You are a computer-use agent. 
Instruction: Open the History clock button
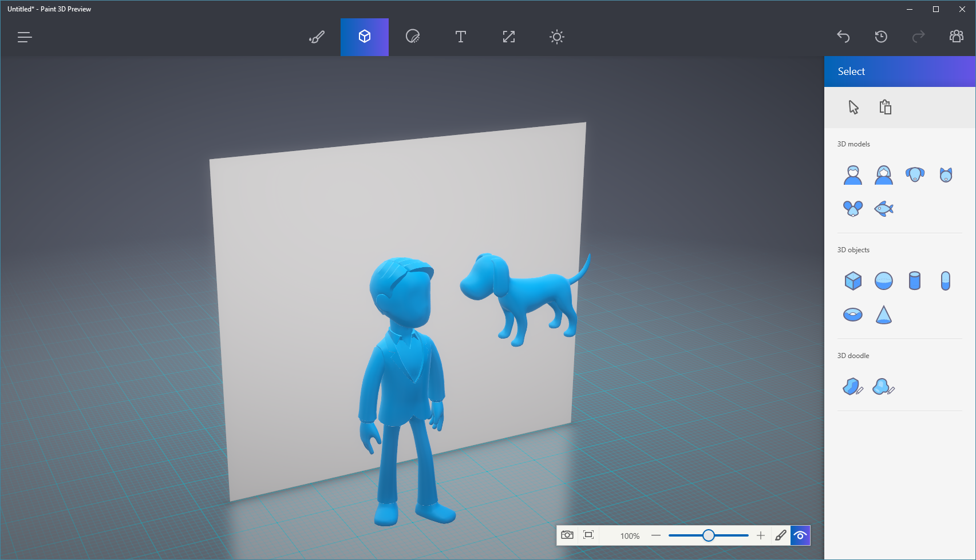pyautogui.click(x=881, y=37)
